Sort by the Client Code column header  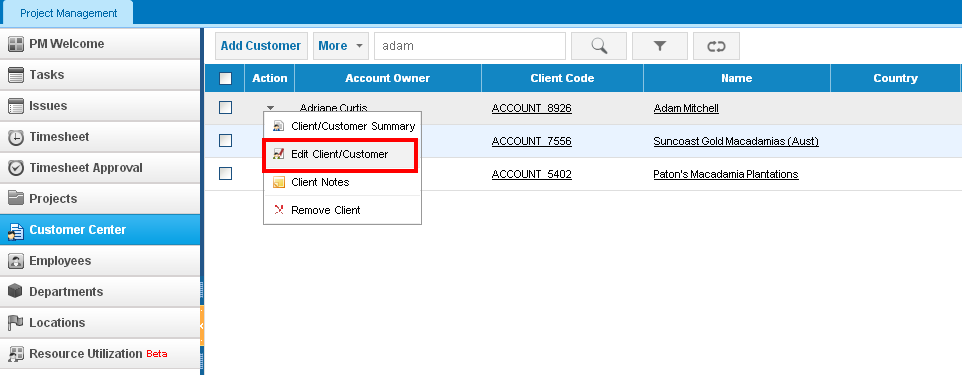pyautogui.click(x=563, y=79)
